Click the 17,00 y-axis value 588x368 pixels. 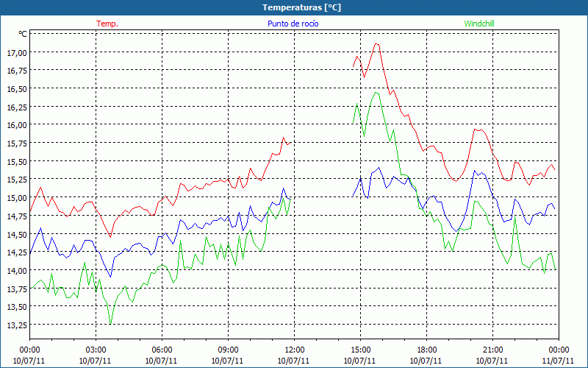pyautogui.click(x=17, y=53)
